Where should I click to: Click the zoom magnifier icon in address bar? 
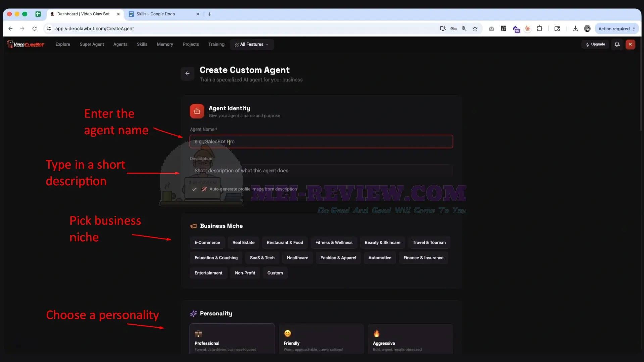[464, 29]
